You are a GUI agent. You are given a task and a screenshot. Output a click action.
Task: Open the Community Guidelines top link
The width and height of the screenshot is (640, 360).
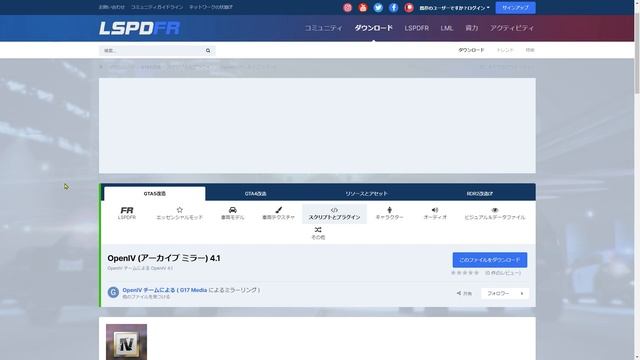[157, 7]
